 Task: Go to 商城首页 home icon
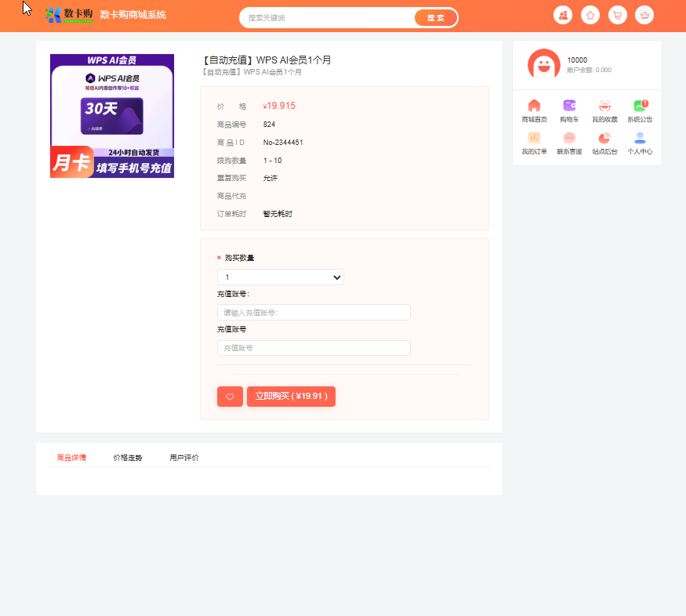click(x=534, y=106)
